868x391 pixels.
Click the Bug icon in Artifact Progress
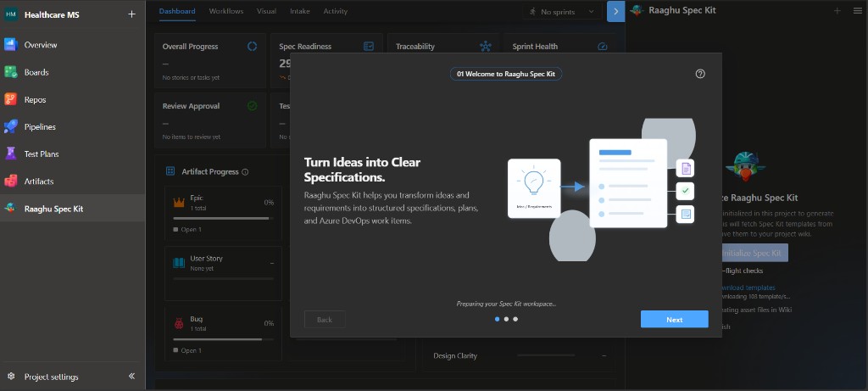pos(179,323)
